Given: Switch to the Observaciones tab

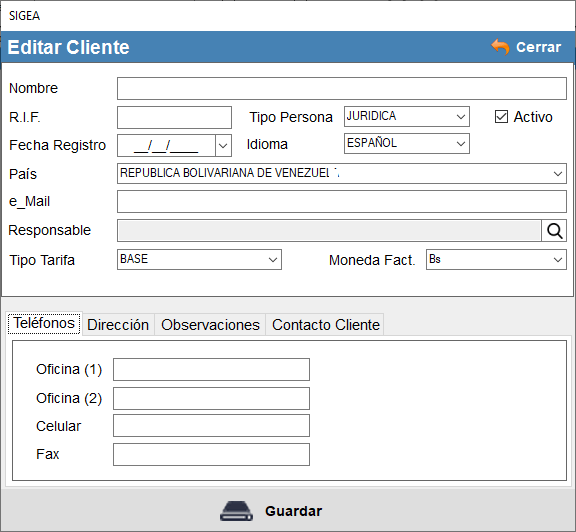Looking at the screenshot, I should pyautogui.click(x=210, y=325).
